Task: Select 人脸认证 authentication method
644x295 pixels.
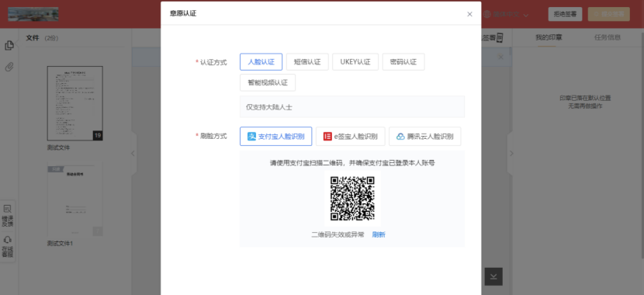Action: 261,62
